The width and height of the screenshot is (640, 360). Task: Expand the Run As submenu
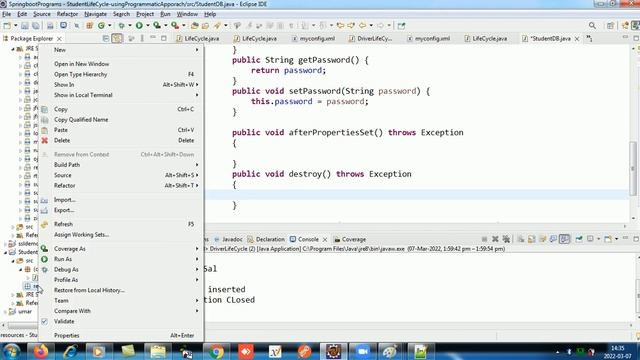pyautogui.click(x=122, y=259)
